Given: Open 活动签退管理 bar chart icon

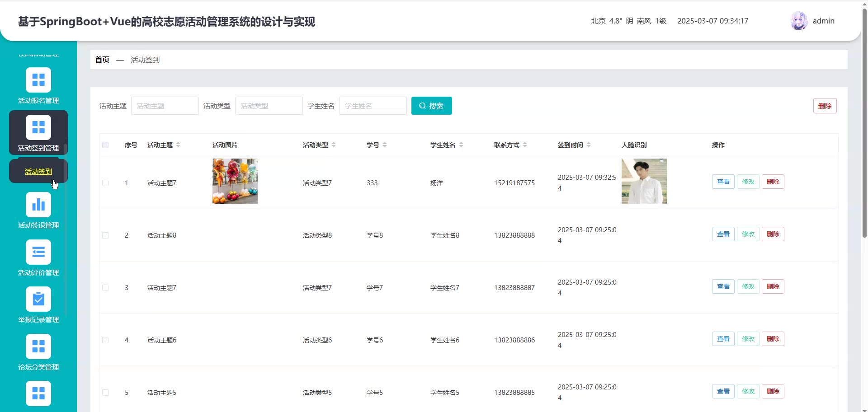Looking at the screenshot, I should 38,205.
